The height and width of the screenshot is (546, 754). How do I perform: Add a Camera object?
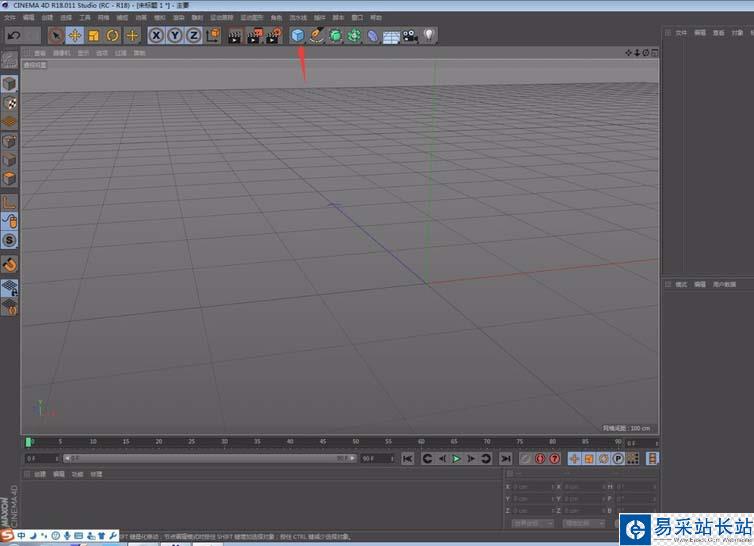(410, 36)
